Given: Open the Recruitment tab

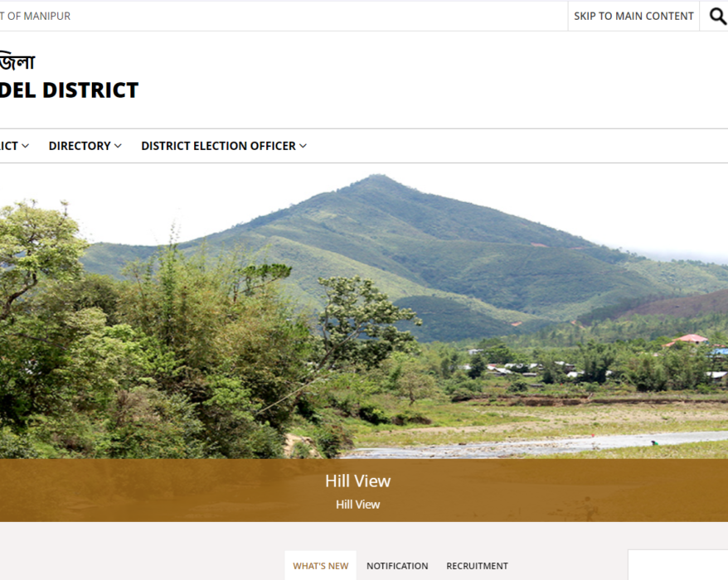Looking at the screenshot, I should [477, 566].
